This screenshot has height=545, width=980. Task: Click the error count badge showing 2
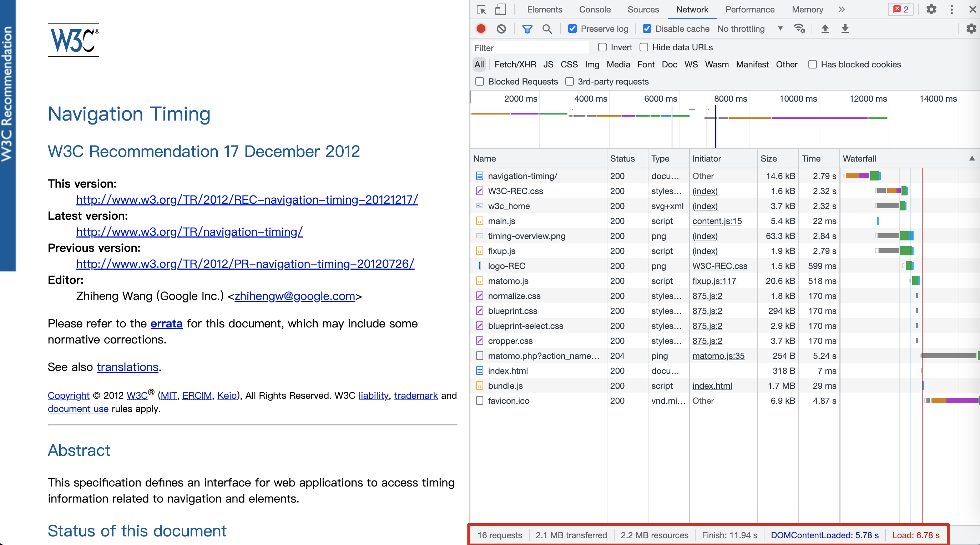click(900, 10)
